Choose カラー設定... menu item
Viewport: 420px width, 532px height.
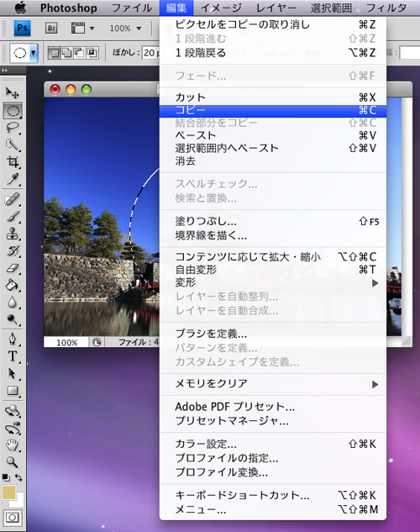[272, 444]
